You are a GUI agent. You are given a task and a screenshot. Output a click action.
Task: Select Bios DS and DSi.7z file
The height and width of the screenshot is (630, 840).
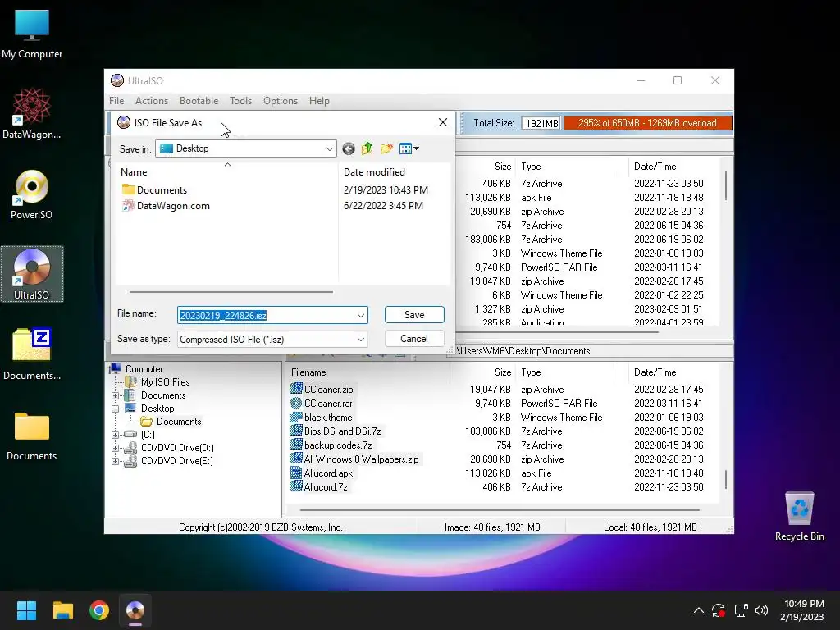[x=336, y=431]
